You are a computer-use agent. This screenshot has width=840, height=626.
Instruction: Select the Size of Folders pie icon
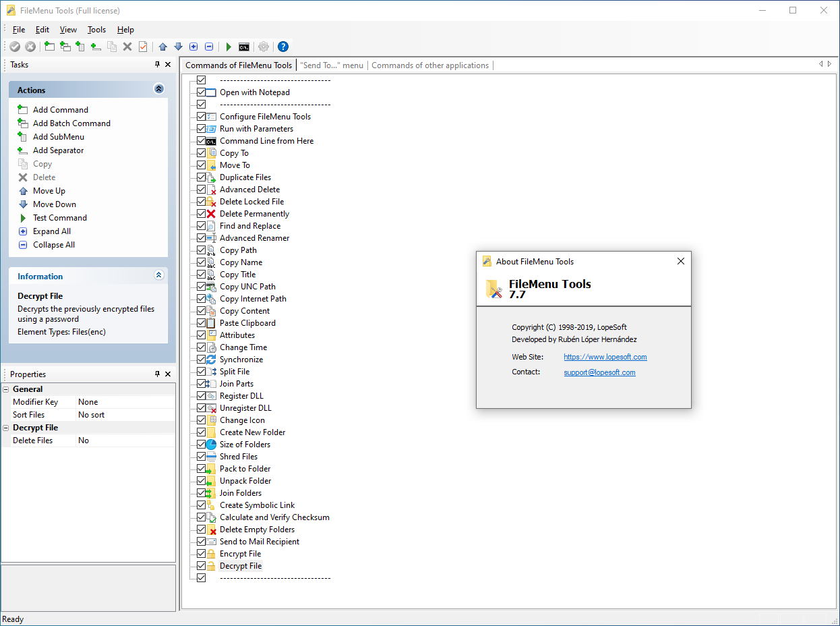pyautogui.click(x=211, y=445)
